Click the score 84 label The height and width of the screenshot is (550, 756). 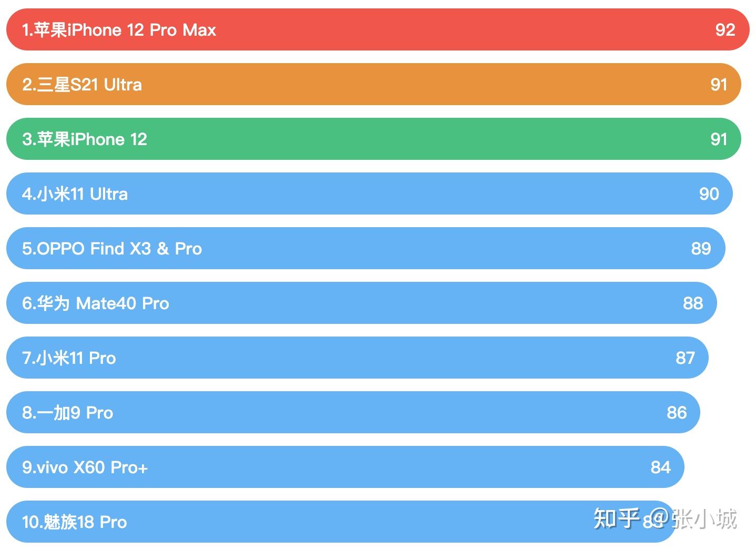(660, 467)
